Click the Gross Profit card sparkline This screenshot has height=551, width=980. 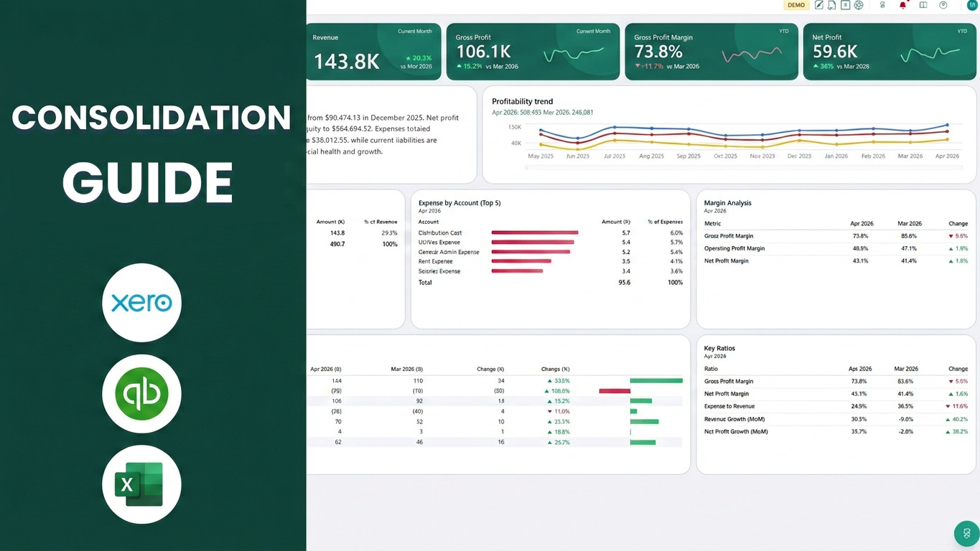(574, 55)
